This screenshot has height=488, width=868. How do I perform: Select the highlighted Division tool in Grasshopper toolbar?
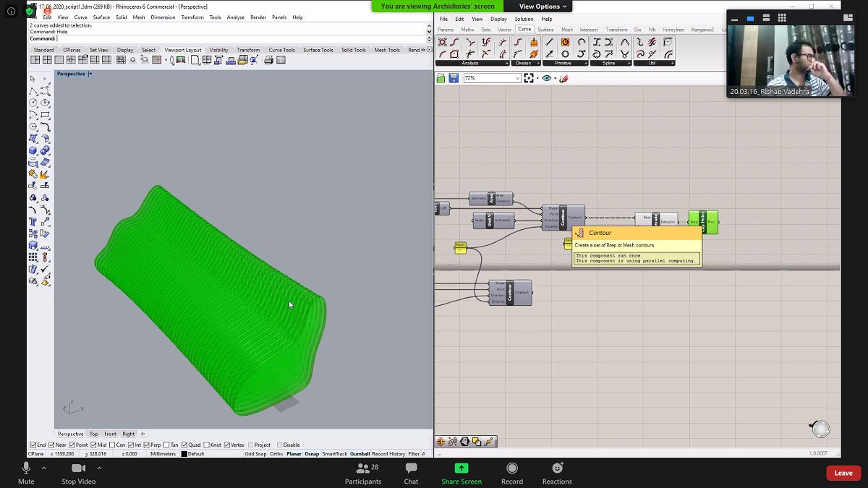pyautogui.click(x=534, y=43)
